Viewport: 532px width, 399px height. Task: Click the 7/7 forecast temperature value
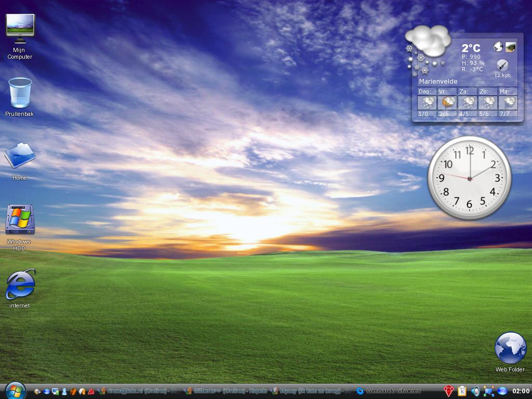pos(504,114)
